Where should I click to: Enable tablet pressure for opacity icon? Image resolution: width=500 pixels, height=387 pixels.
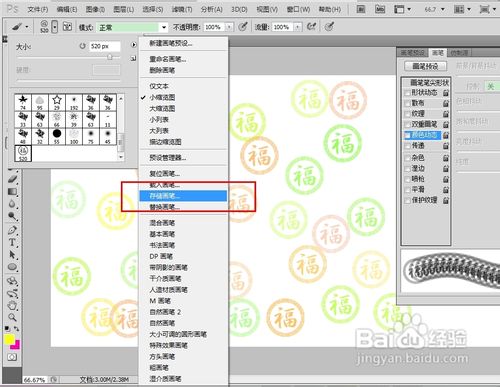[x=243, y=26]
